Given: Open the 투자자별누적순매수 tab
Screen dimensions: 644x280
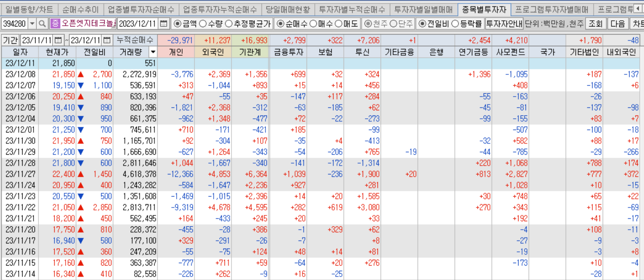Looking at the screenshot, I should coord(352,9).
